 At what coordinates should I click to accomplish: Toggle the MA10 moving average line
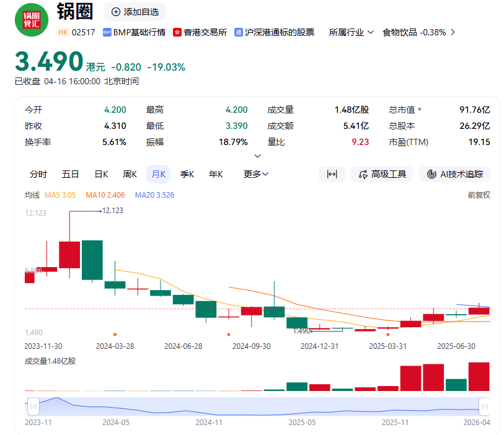coord(105,195)
